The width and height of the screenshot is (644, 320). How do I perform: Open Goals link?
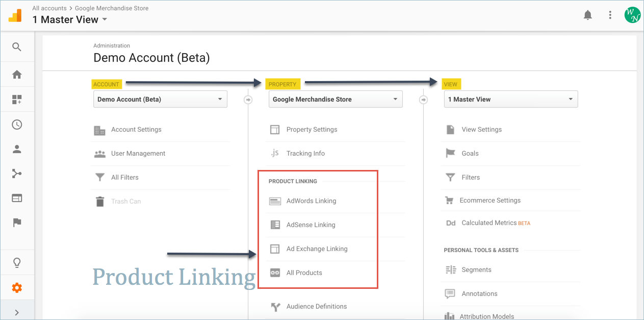470,154
